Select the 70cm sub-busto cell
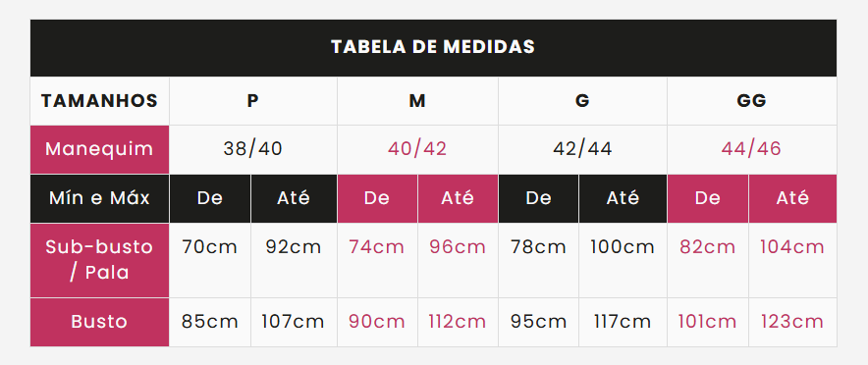 (x=210, y=260)
